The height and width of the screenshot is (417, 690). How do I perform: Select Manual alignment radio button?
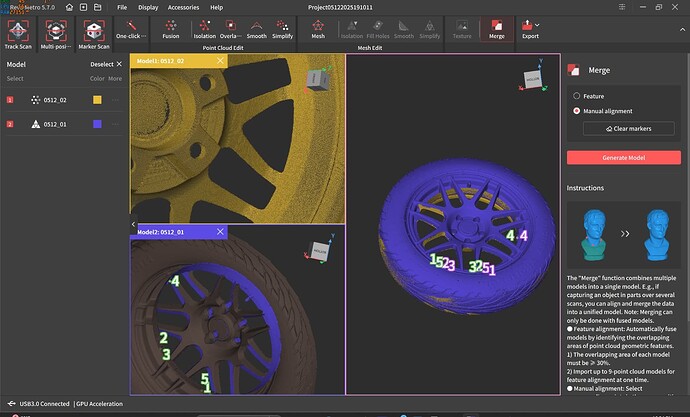click(x=576, y=111)
